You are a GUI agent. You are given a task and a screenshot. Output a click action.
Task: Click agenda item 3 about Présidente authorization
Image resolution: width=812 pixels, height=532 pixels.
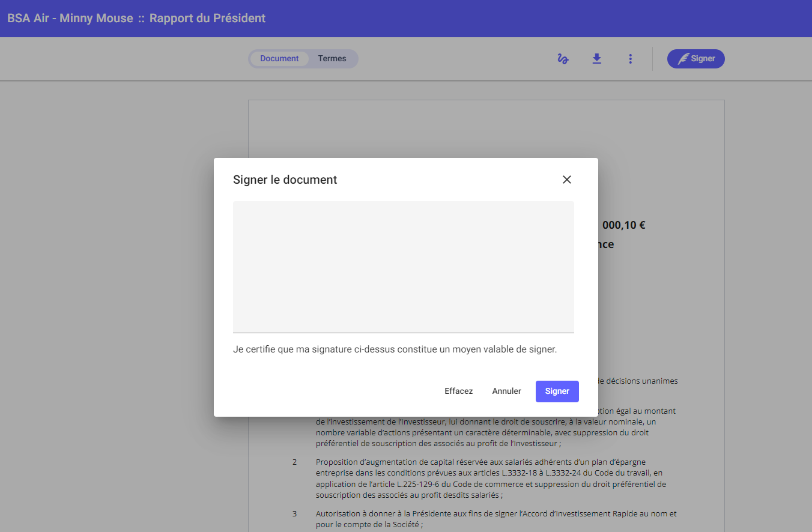[x=495, y=519]
